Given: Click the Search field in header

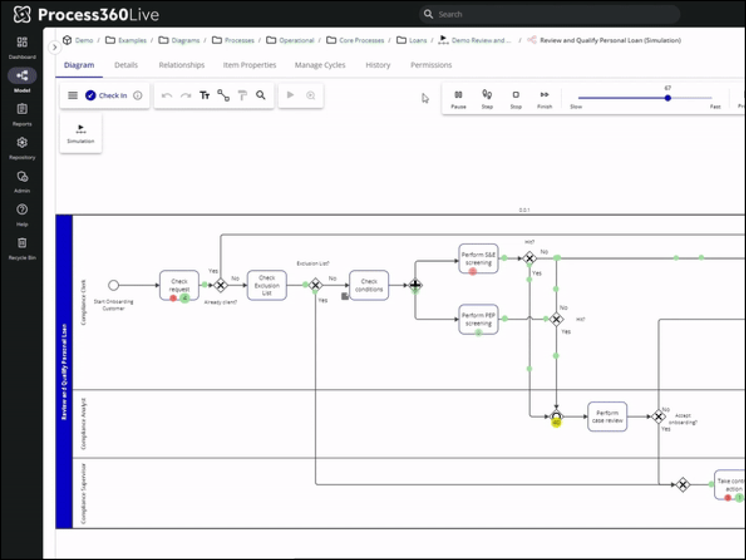Looking at the screenshot, I should pyautogui.click(x=549, y=14).
